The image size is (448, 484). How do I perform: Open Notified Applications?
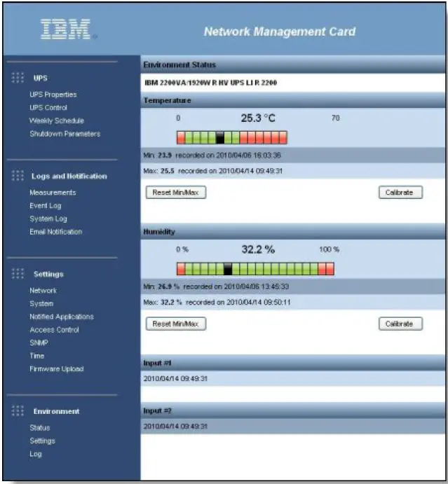tap(62, 317)
